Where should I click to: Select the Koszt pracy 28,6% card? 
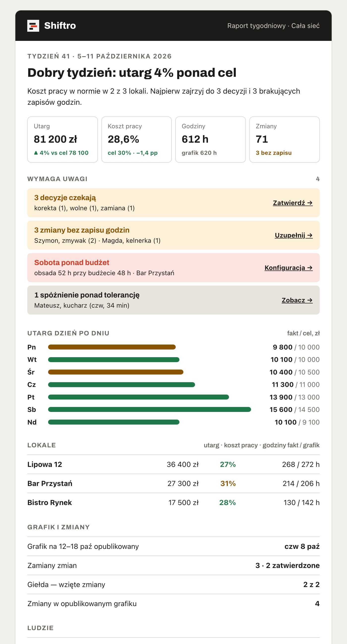[x=136, y=139]
